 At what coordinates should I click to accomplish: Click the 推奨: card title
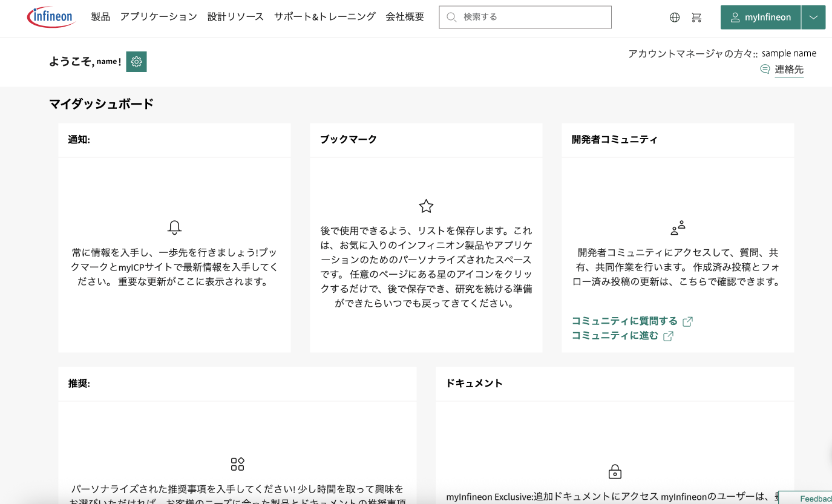[79, 384]
